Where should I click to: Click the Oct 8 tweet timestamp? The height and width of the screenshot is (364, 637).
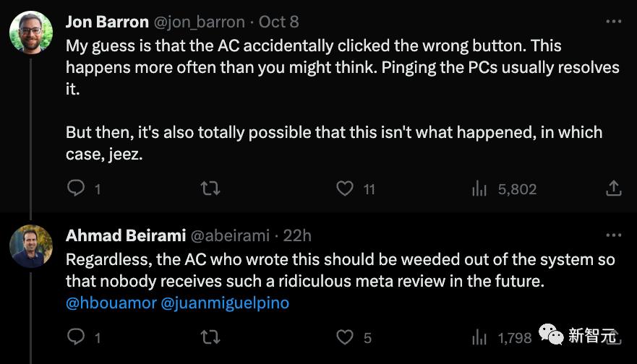(279, 22)
